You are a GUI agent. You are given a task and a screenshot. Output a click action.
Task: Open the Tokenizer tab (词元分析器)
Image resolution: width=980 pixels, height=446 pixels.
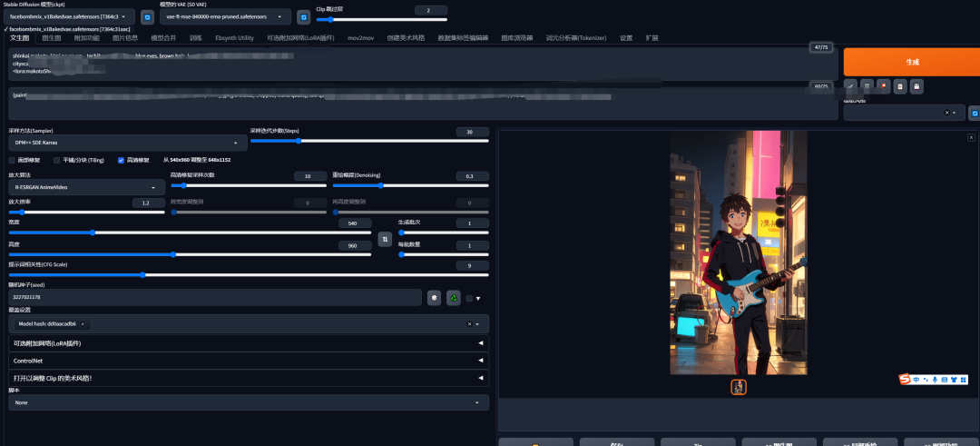click(575, 37)
